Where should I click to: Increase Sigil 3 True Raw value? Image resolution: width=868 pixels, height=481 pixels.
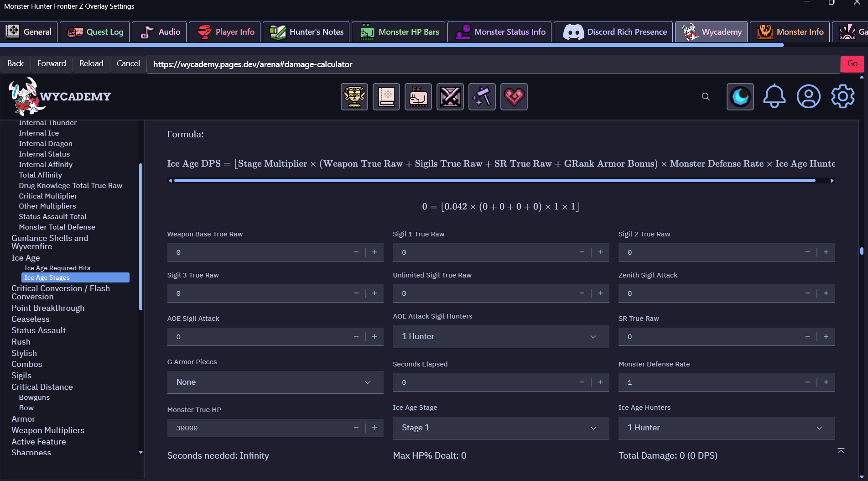tap(374, 293)
